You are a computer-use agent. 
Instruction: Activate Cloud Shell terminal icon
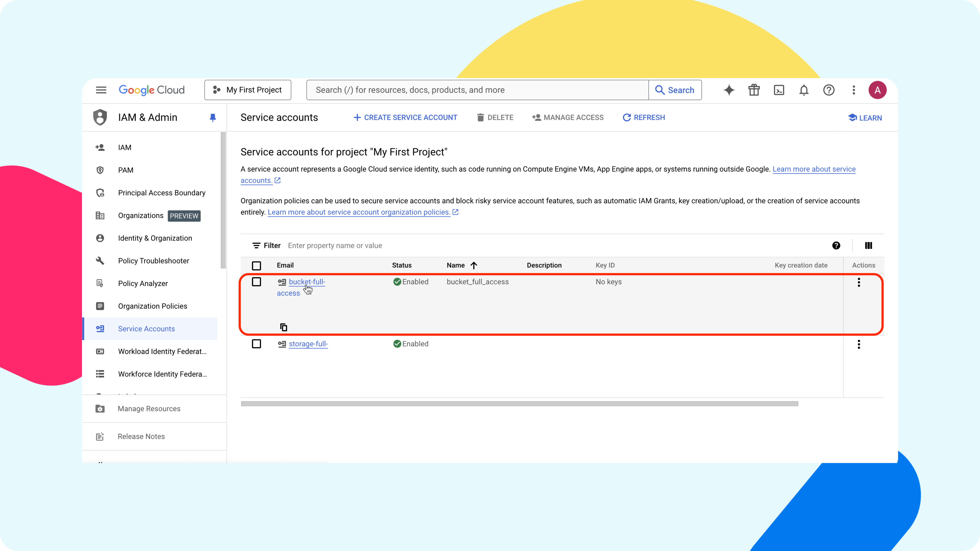click(779, 90)
